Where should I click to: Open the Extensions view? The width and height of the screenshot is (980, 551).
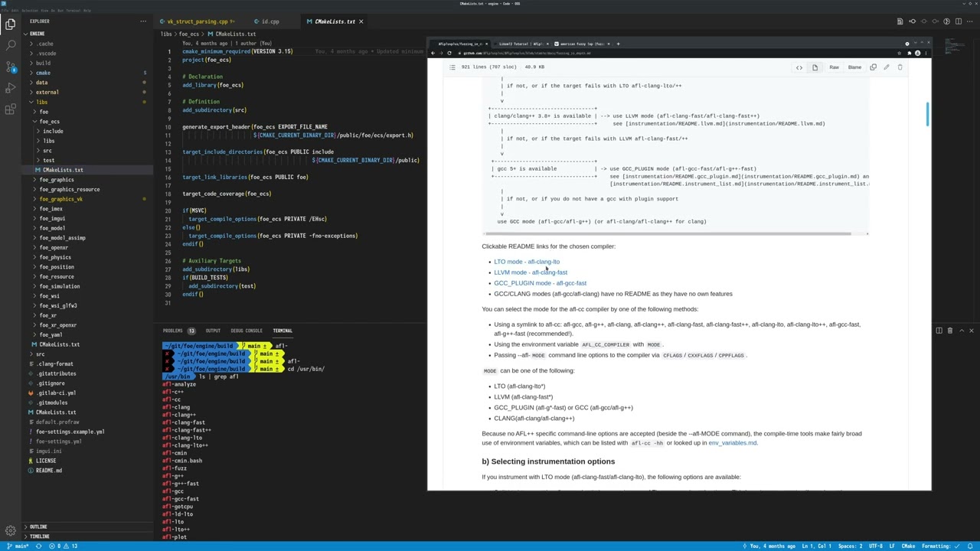(11, 110)
